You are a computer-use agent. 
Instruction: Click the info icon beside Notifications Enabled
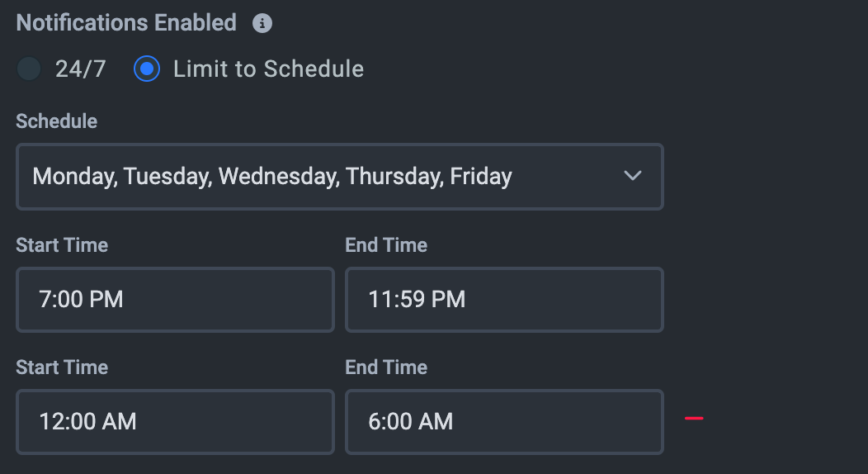(x=262, y=24)
